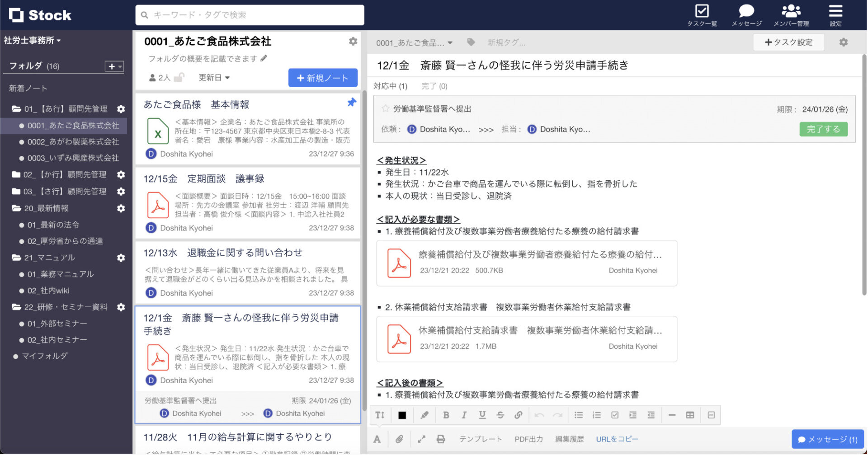Open the 設定 menu

[835, 14]
